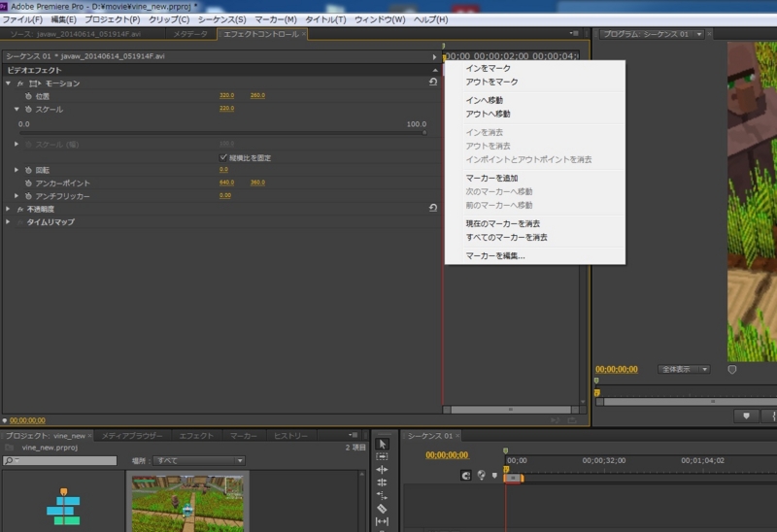Expand the 不透明度 effect
777x532 pixels.
tap(8, 209)
